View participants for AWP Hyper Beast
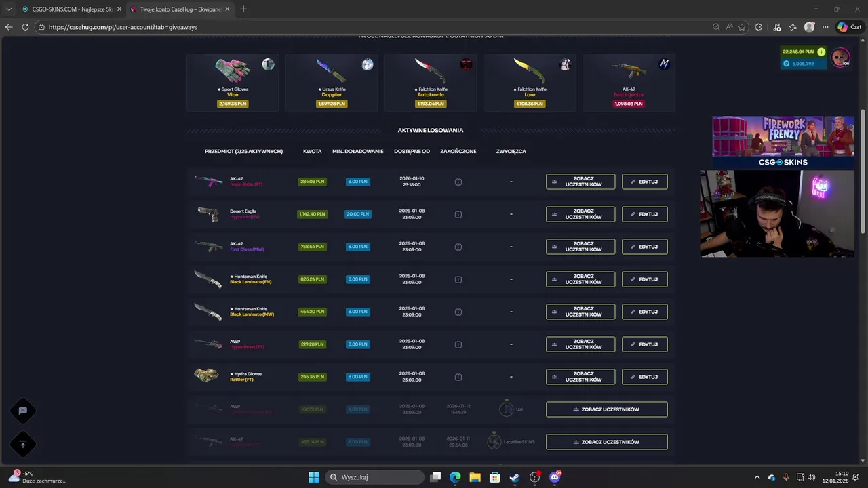 [x=580, y=344]
